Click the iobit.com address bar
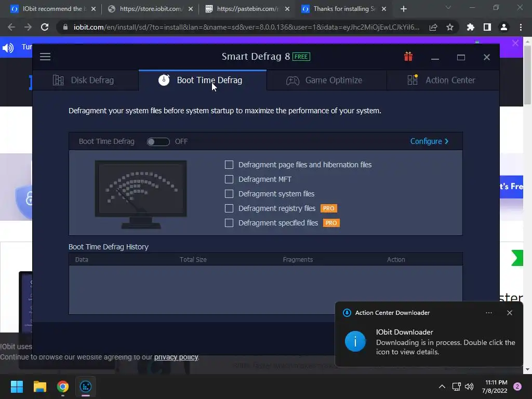The width and height of the screenshot is (532, 399). coord(246,27)
